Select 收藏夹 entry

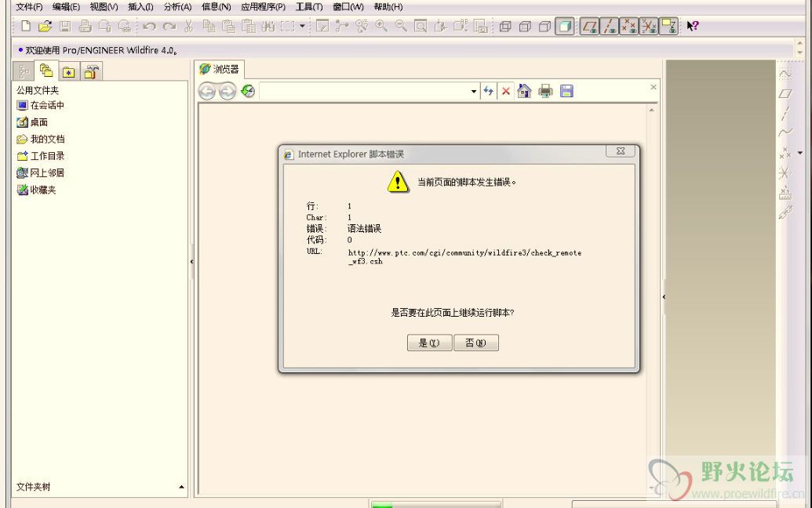(36, 190)
